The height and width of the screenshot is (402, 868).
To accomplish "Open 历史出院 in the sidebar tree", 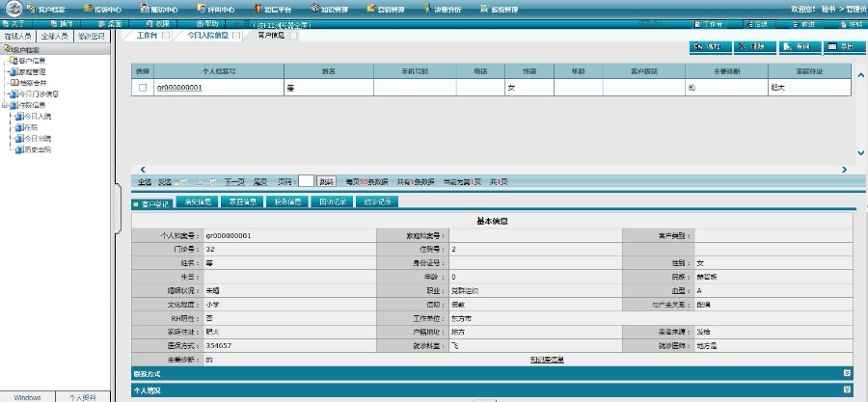I will pos(37,148).
